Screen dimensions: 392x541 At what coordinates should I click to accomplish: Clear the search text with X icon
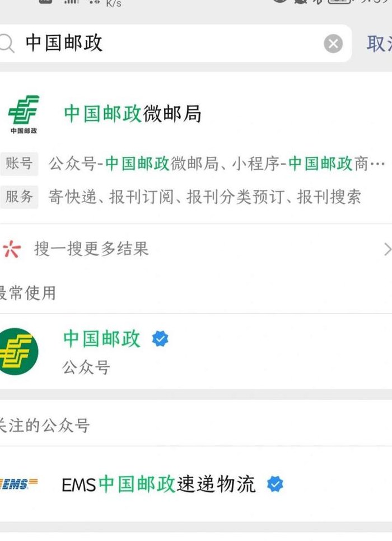333,44
